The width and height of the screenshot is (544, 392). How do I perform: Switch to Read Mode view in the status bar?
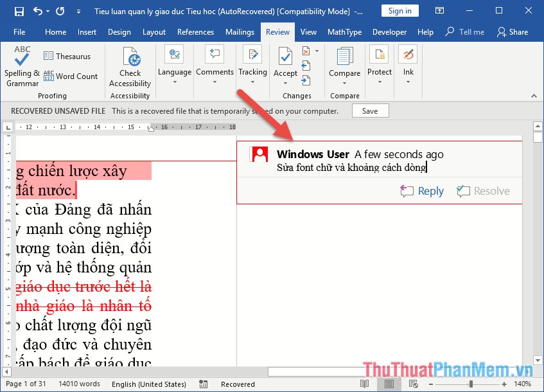[365, 384]
